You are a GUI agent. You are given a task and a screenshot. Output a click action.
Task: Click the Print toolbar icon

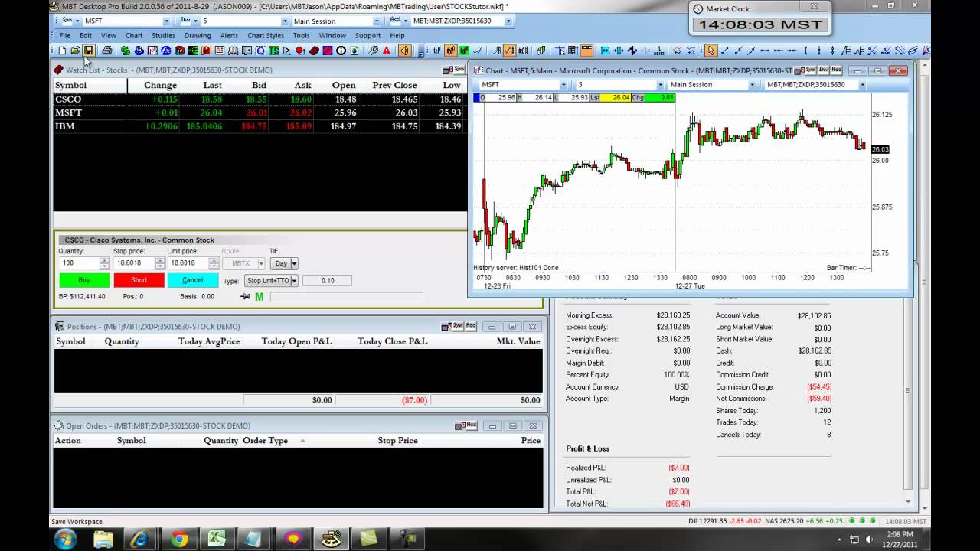(x=106, y=51)
